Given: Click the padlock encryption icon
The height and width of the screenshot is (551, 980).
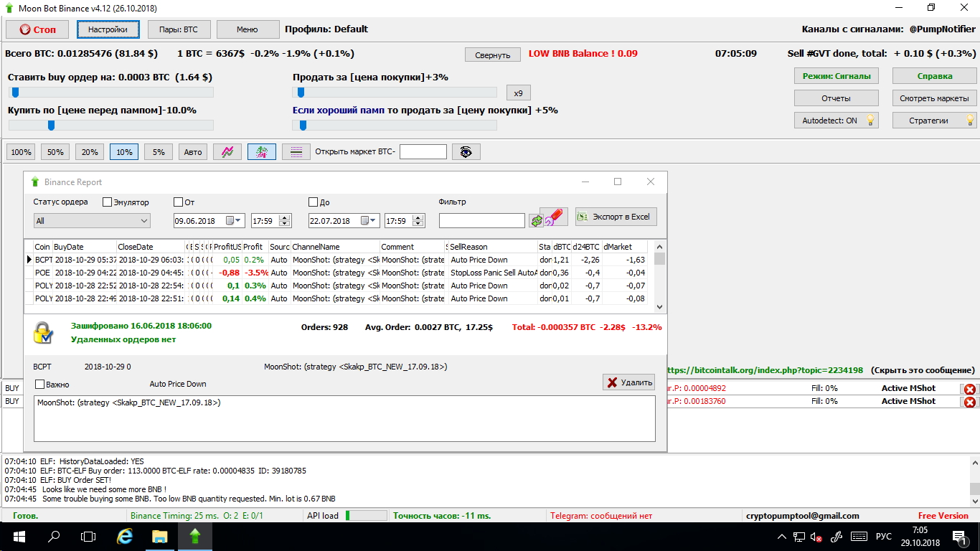Looking at the screenshot, I should tap(43, 333).
